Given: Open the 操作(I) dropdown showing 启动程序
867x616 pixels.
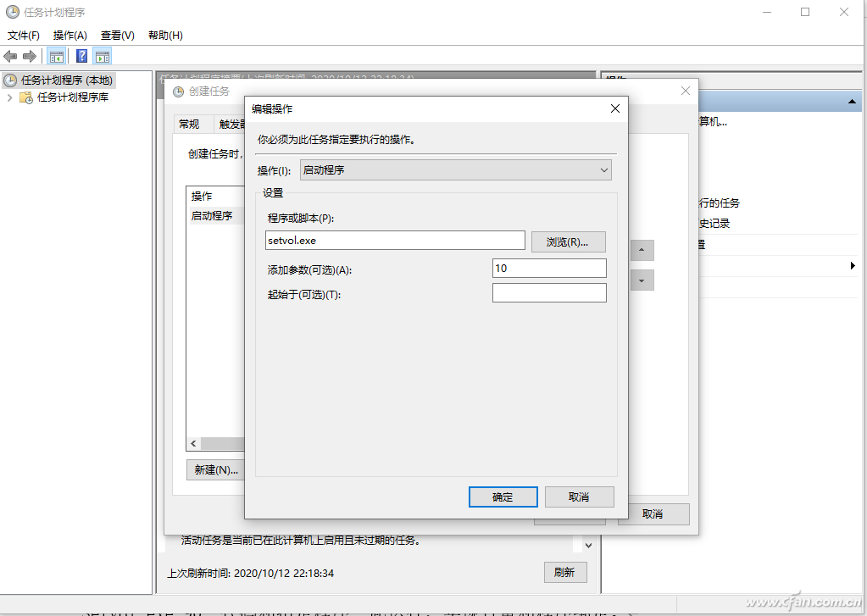Looking at the screenshot, I should point(456,169).
